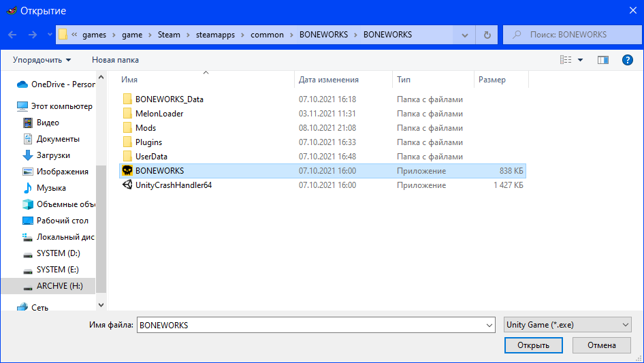Select OneDrive cloud icon in sidebar
644x363 pixels.
coord(22,84)
